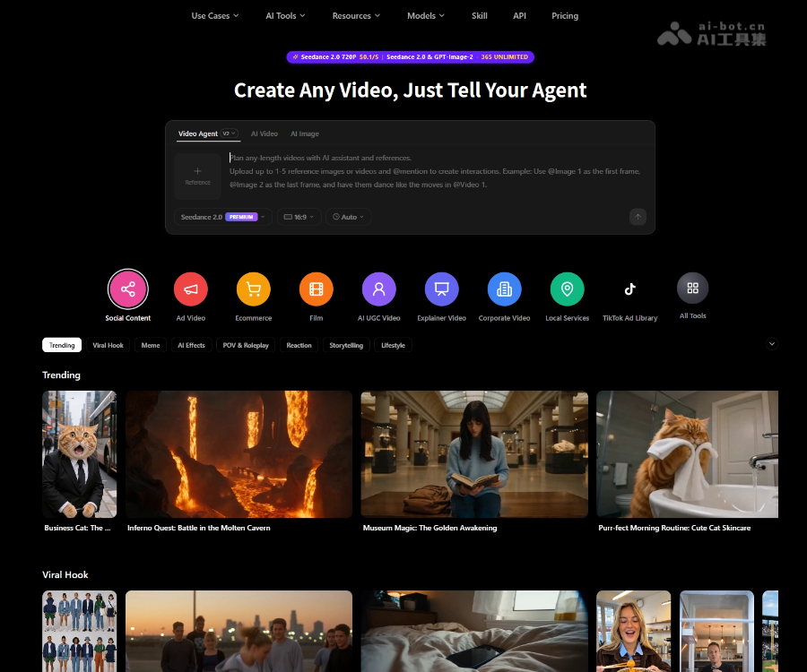Screen dimensions: 807x672
Task: Open the Seedance 2.0 model selector
Action: click(223, 217)
